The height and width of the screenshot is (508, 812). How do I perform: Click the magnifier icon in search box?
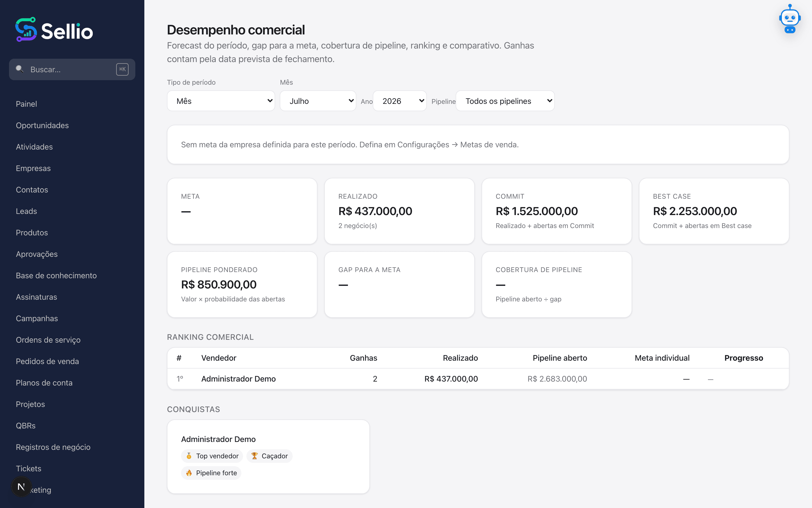pos(19,69)
